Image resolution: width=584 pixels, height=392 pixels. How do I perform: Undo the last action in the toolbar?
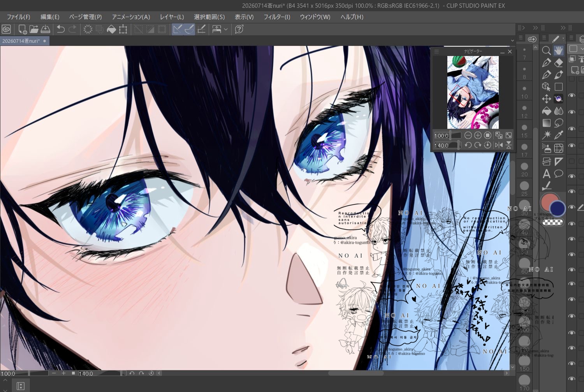pos(61,29)
